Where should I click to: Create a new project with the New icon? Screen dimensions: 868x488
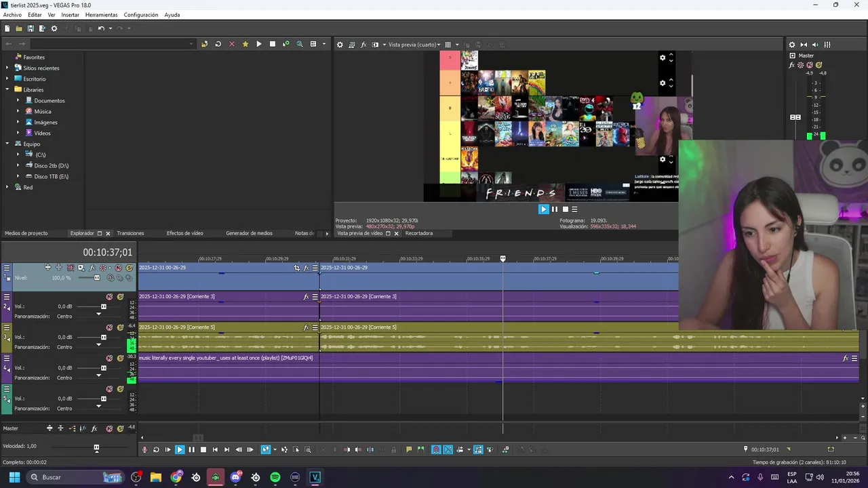pyautogui.click(x=7, y=28)
